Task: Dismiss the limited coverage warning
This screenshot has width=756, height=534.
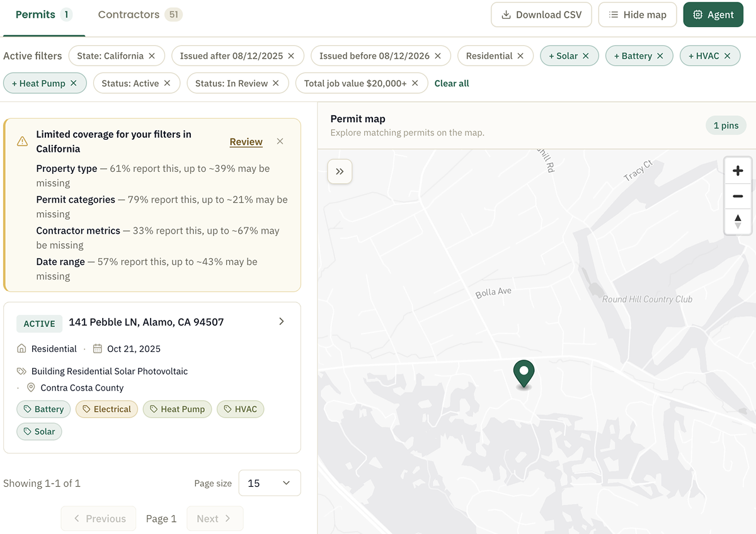Action: (x=280, y=141)
